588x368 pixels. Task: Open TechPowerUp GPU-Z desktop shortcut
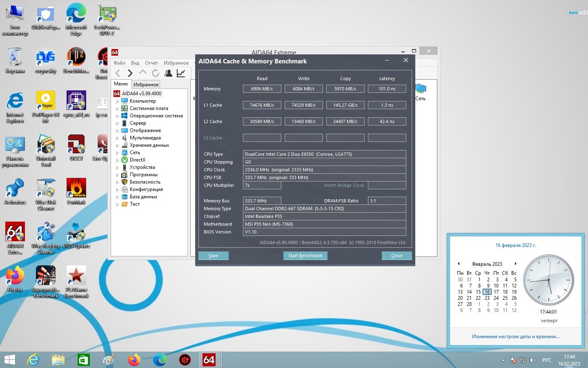107,19
